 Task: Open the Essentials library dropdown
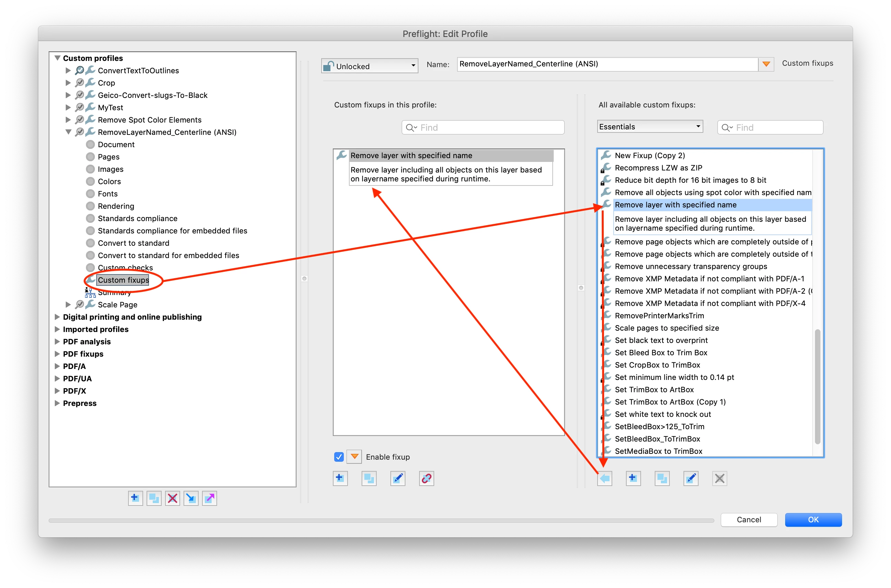[649, 127]
